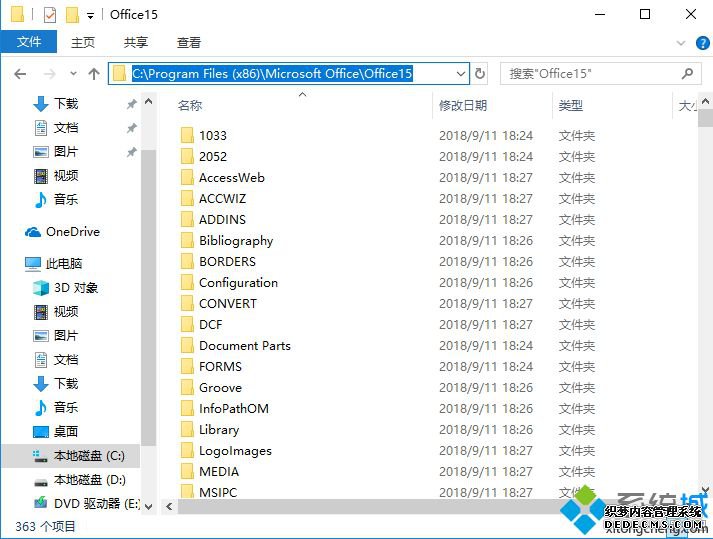Select the AccessWeb folder icon
The image size is (713, 539).
point(187,177)
